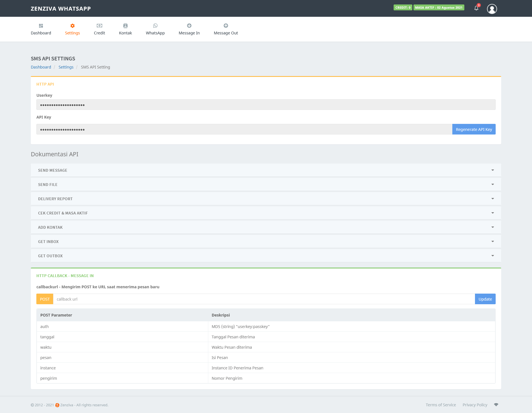Click Regenerate API Key button
This screenshot has height=413, width=532.
point(474,129)
